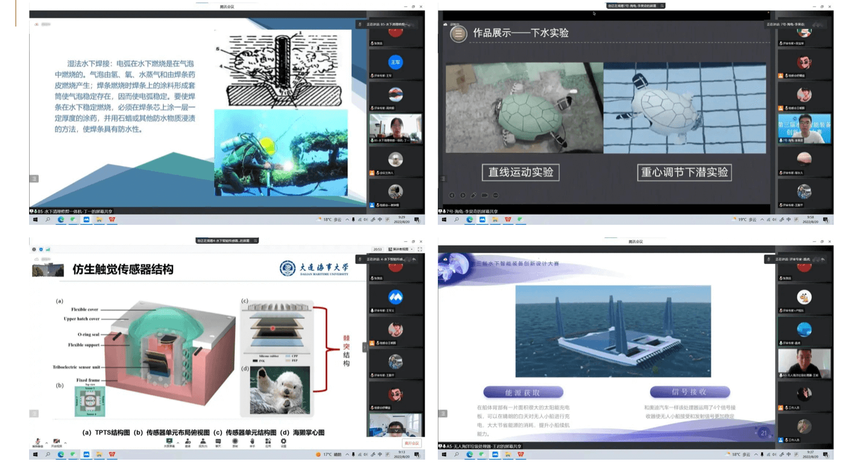The width and height of the screenshot is (868, 466).
Task: Open the 演讲者视图 speaker view dropdown
Action: click(399, 249)
